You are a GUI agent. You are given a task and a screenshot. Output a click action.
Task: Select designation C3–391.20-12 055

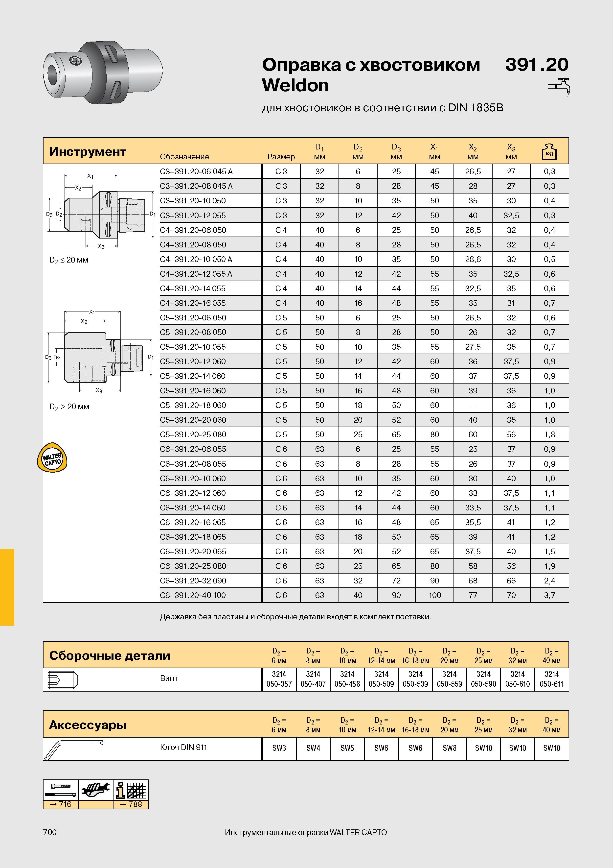click(x=193, y=216)
